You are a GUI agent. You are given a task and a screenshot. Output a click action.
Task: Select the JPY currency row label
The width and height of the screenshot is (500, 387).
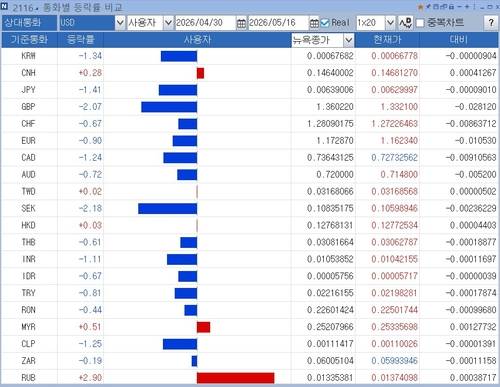coord(28,90)
